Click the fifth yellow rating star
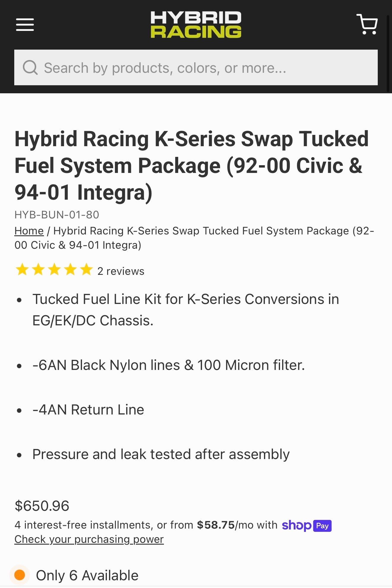 pyautogui.click(x=86, y=270)
